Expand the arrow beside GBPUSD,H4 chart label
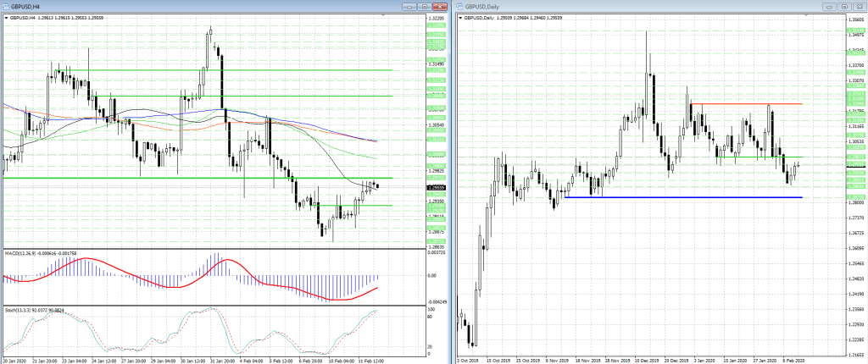868x364 pixels. [5, 17]
